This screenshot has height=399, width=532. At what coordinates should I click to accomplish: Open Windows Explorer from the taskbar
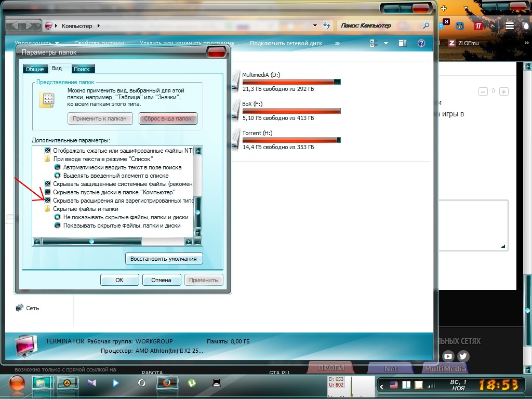point(42,383)
